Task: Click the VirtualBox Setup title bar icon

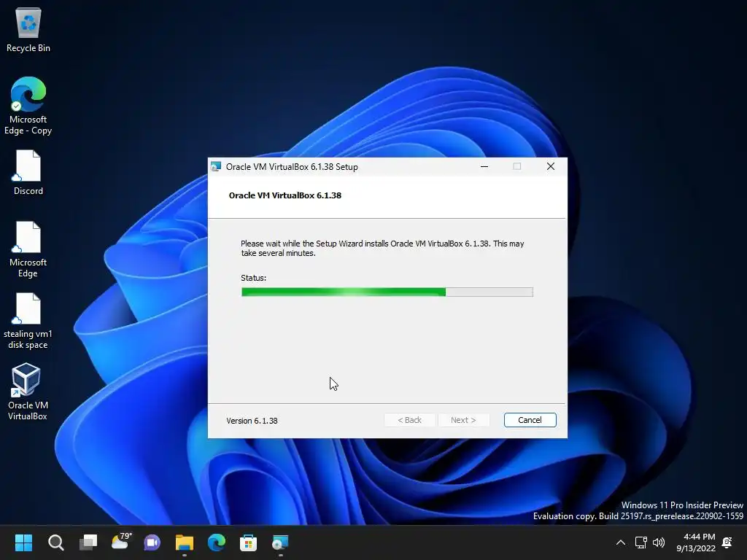Action: (x=216, y=167)
